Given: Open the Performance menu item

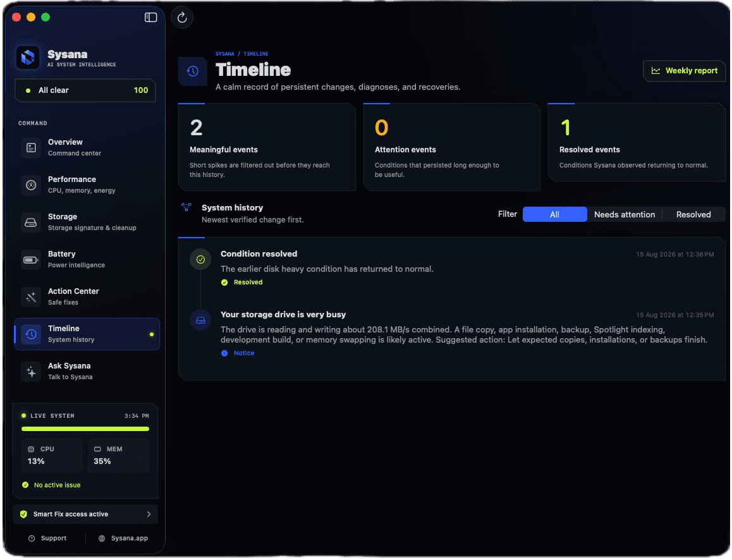Looking at the screenshot, I should pyautogui.click(x=87, y=185).
